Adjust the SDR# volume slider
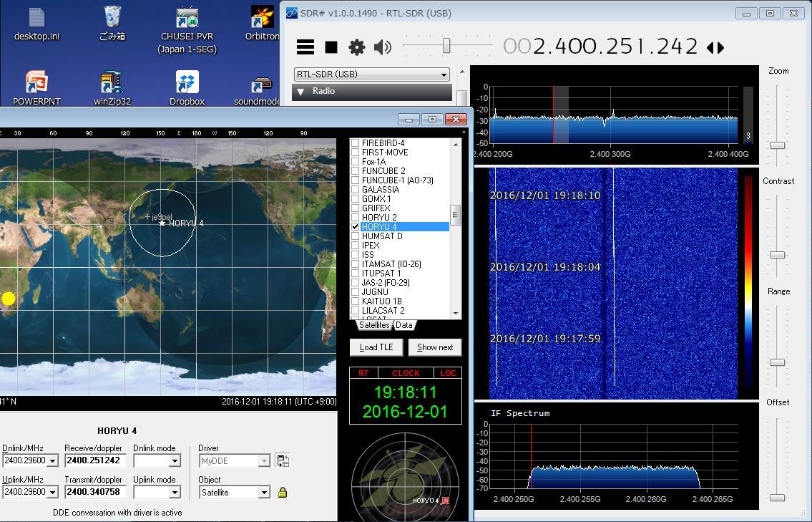 tap(446, 46)
